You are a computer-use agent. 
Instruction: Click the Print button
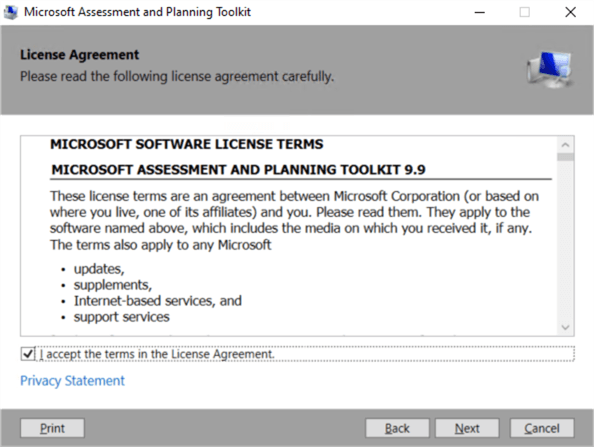pyautogui.click(x=52, y=428)
